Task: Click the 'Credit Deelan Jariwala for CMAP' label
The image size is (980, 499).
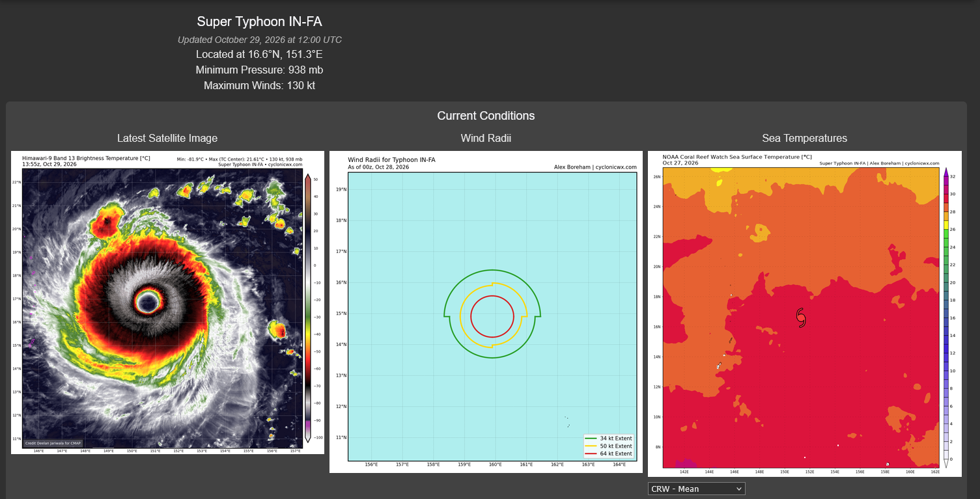Action: pos(53,444)
